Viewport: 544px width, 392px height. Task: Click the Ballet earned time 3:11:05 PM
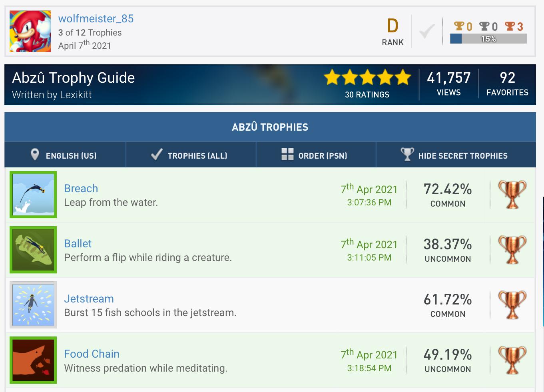(x=369, y=258)
